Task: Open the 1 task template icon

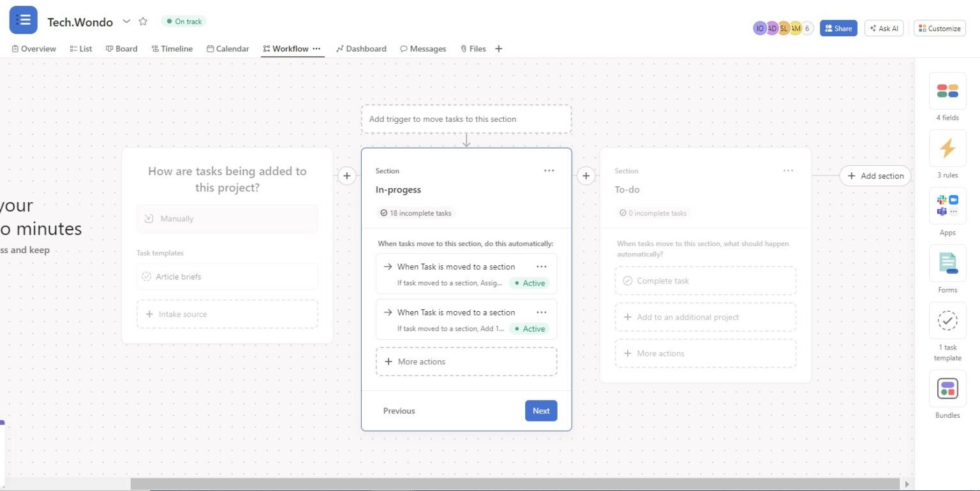Action: (947, 321)
